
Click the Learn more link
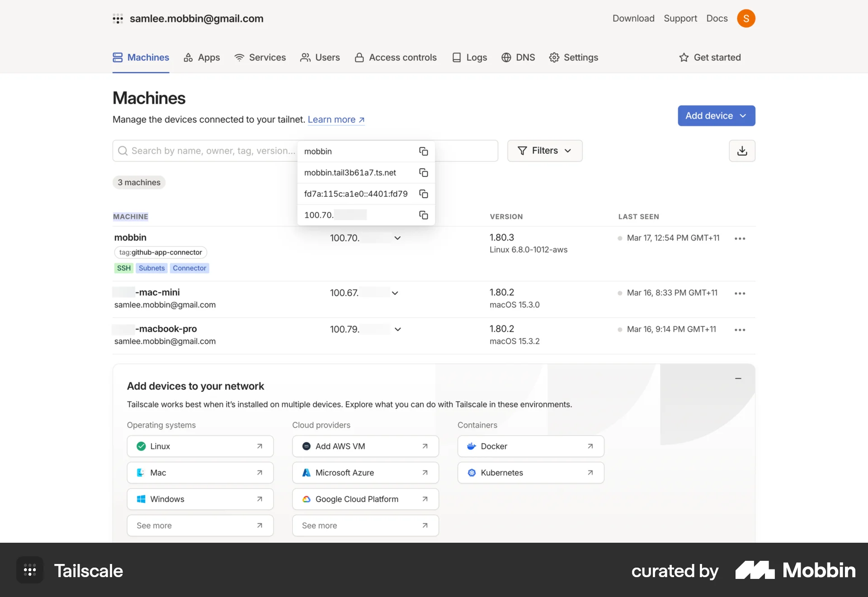tap(332, 119)
